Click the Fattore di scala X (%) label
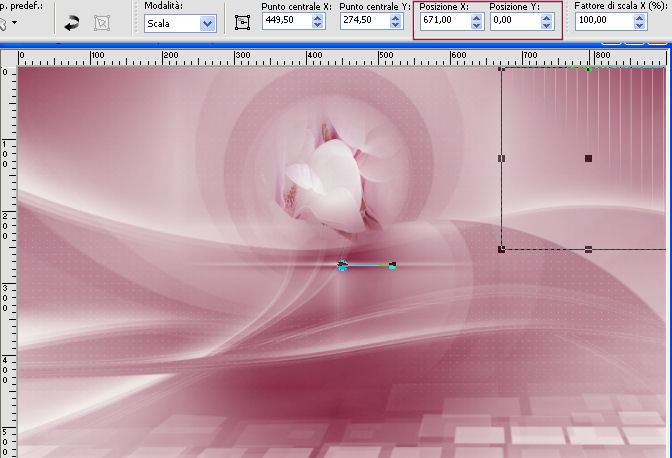Screen dimensions: 672x458 pos(620,6)
